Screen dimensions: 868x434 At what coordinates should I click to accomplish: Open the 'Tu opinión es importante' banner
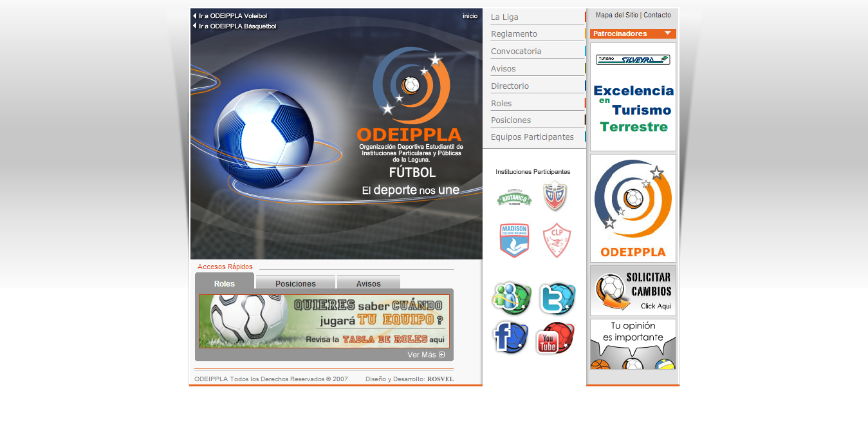(633, 344)
